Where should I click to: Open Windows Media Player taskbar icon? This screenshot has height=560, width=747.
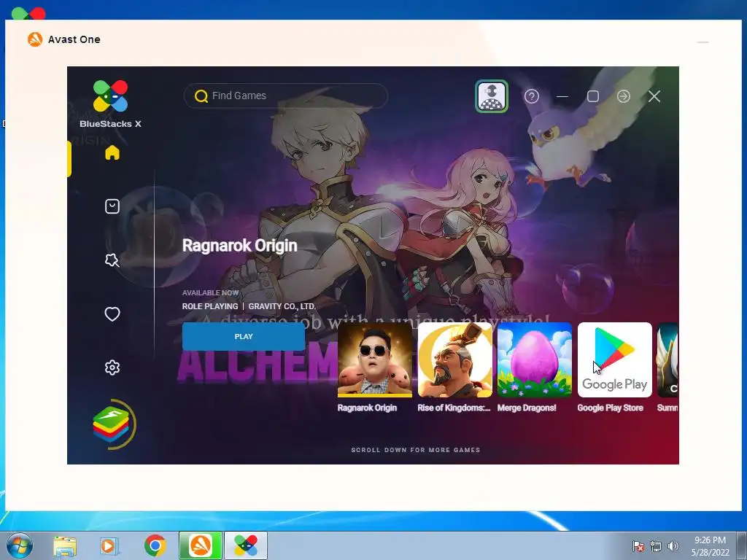109,546
